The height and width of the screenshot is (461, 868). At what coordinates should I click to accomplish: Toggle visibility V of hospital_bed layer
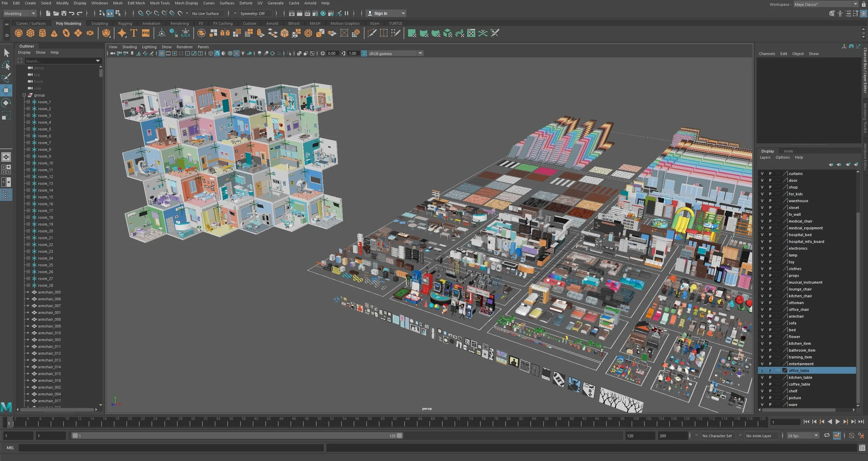pyautogui.click(x=762, y=235)
